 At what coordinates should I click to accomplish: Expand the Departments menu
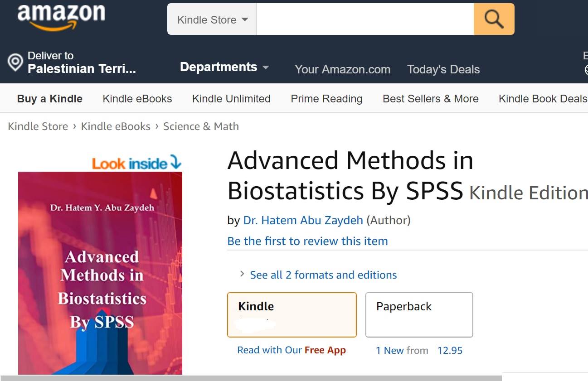pyautogui.click(x=224, y=67)
